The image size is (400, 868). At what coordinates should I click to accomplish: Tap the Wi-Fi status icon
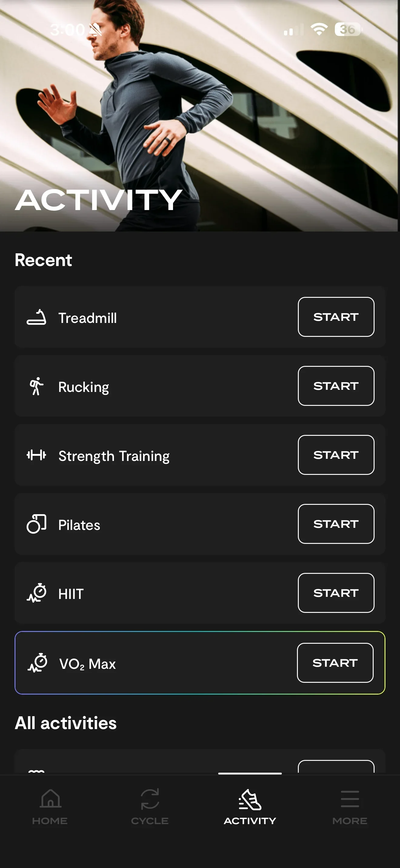pos(319,30)
